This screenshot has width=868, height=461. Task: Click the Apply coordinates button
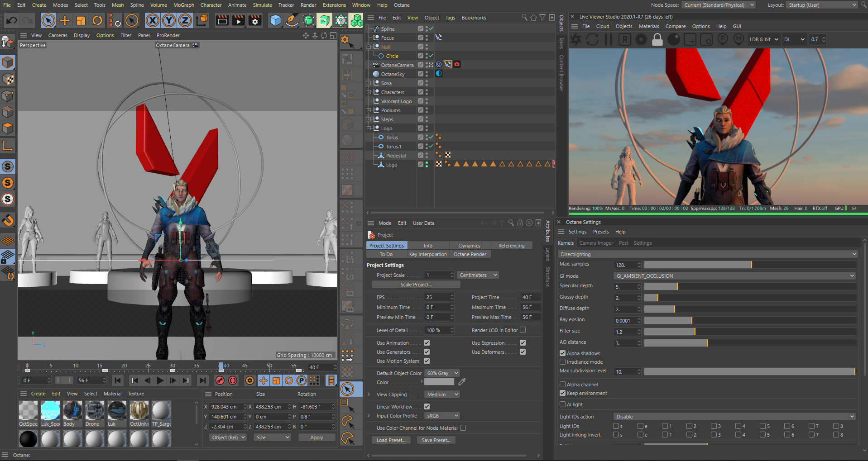click(x=317, y=437)
